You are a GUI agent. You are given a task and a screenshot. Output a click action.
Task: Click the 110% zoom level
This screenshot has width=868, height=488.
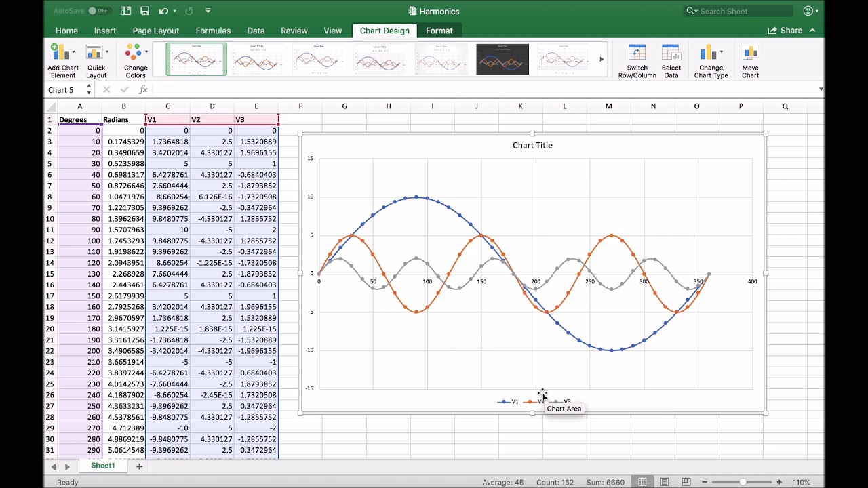802,482
